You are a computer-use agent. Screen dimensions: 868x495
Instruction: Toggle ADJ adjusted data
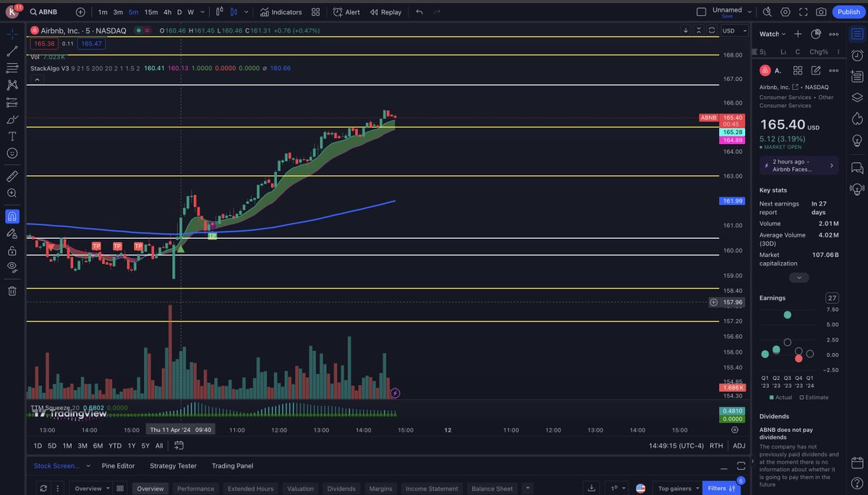739,446
